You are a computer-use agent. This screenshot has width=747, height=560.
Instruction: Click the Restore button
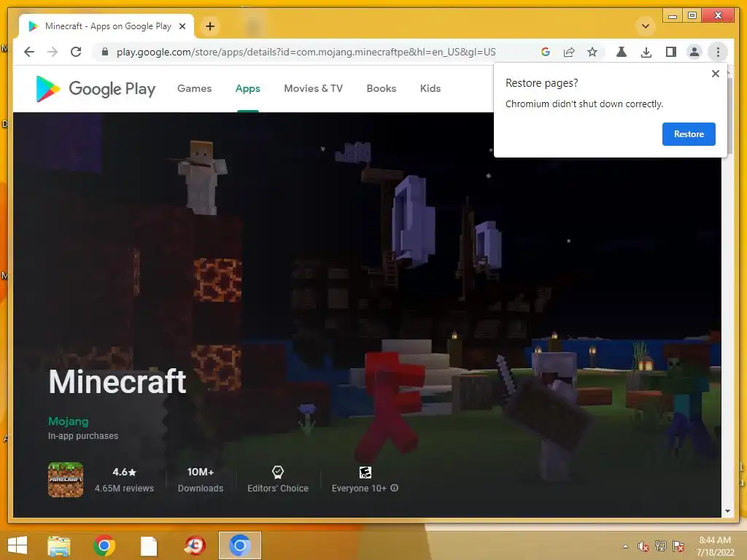(x=689, y=134)
